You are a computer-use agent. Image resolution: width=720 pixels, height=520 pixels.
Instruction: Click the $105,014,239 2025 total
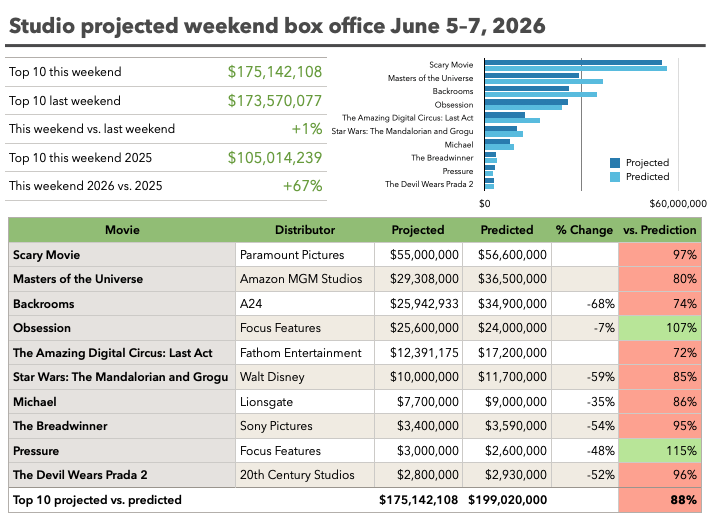coord(275,158)
